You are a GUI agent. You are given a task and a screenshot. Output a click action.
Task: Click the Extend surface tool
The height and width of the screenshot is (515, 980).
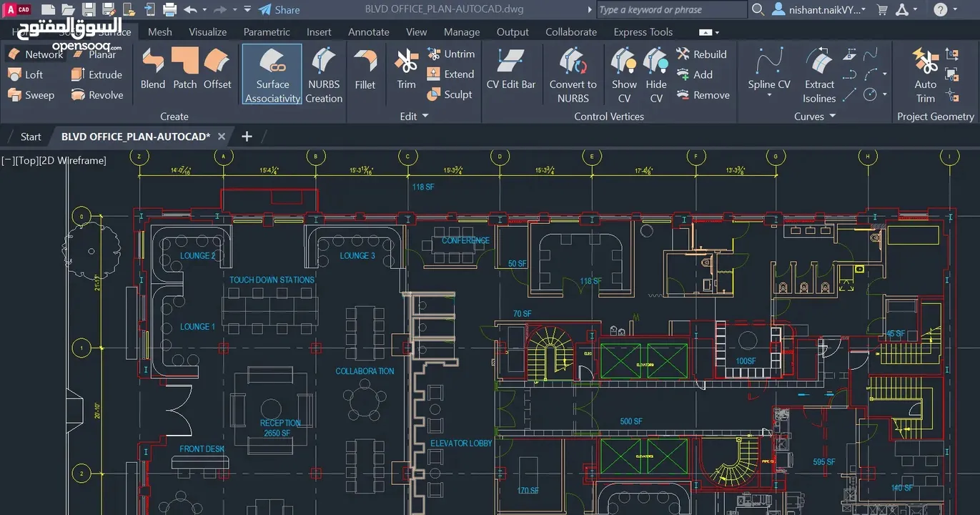point(450,74)
